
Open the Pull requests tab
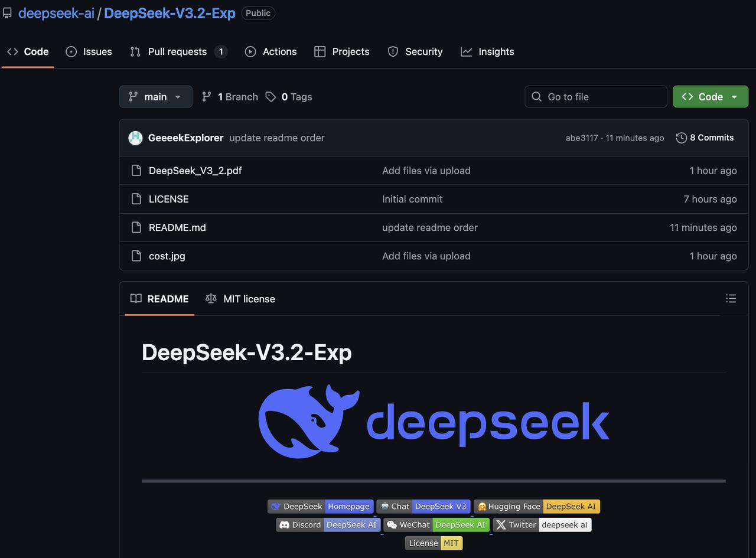(178, 51)
